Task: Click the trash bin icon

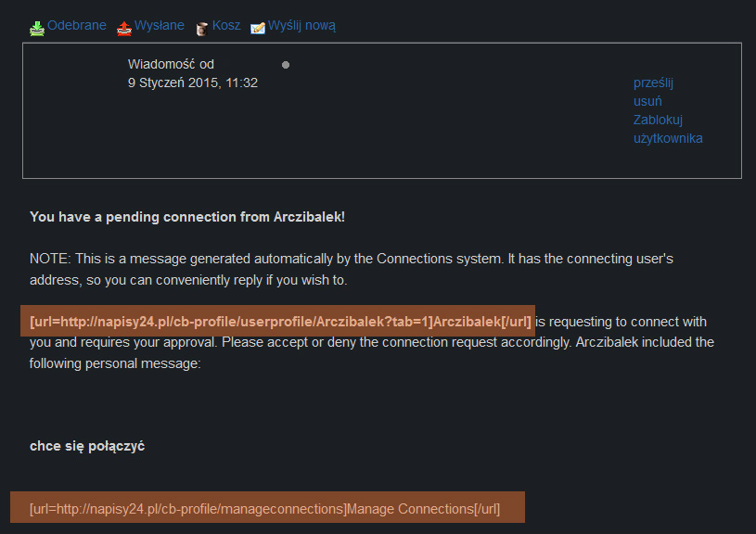Action: pyautogui.click(x=202, y=29)
